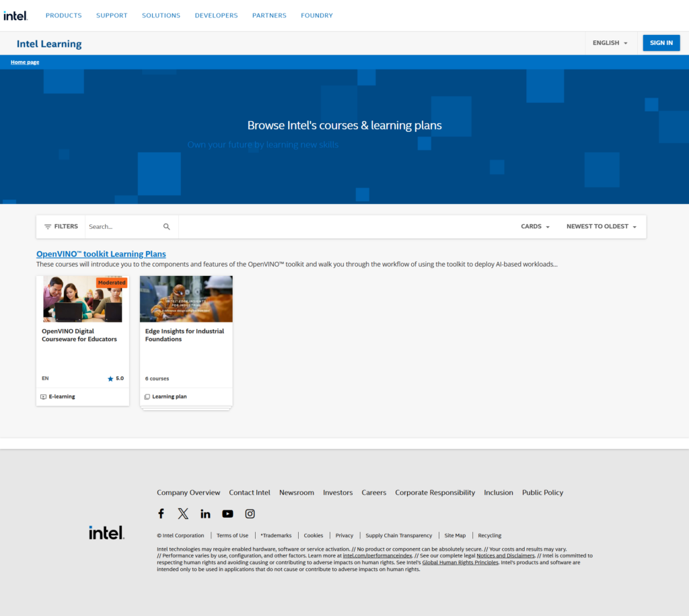Viewport: 689px width, 616px height.
Task: Click the Instagram footer icon
Action: (x=250, y=514)
